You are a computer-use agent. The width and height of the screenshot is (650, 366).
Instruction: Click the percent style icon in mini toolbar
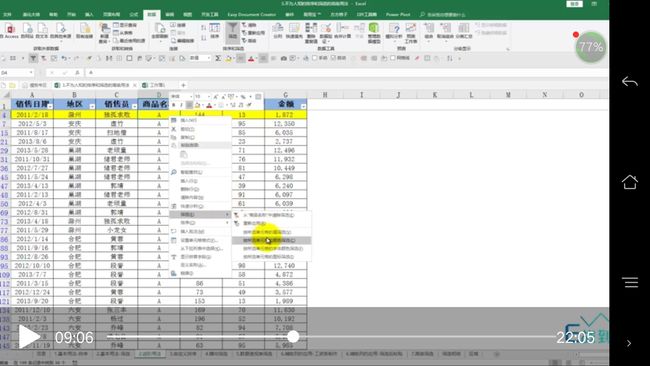[x=243, y=97]
